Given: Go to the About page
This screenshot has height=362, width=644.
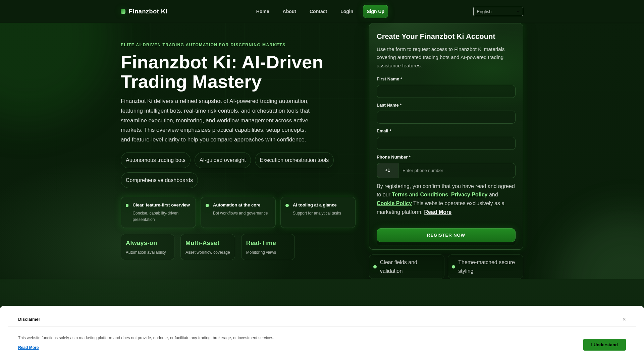Looking at the screenshot, I should pos(289,11).
